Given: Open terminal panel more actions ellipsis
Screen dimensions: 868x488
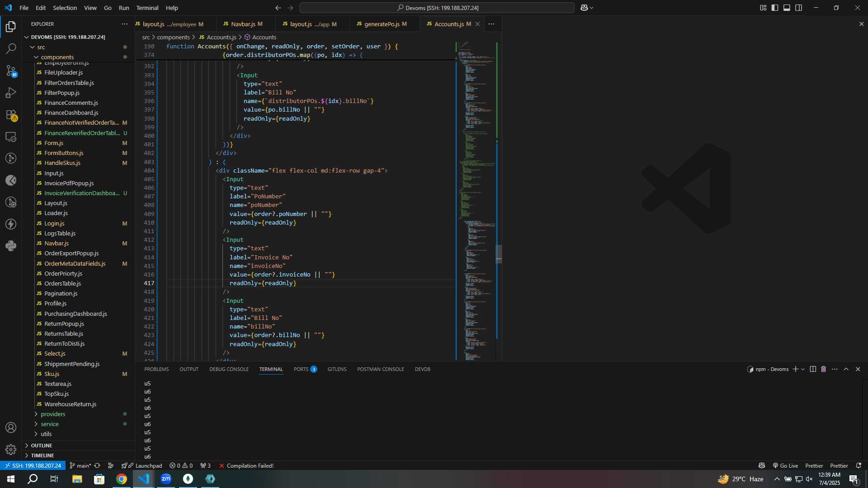Looking at the screenshot, I should (x=835, y=369).
